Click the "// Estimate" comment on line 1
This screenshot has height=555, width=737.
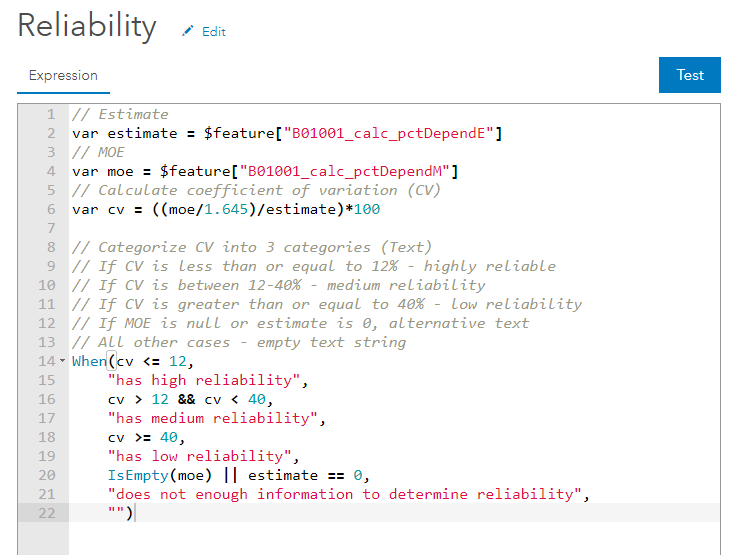120,114
